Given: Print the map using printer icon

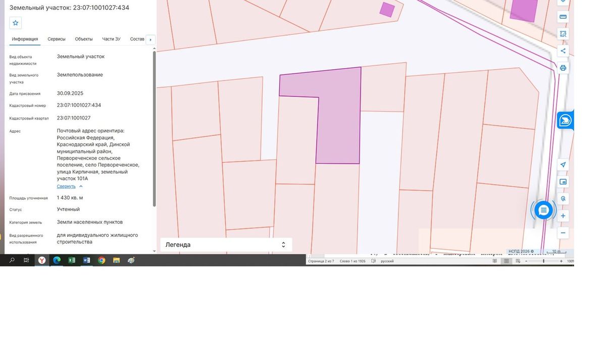Looking at the screenshot, I should [563, 68].
